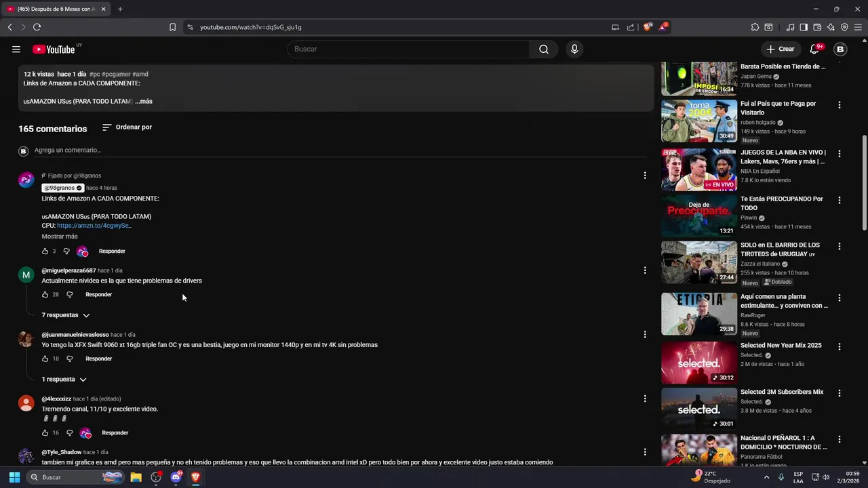This screenshot has height=488, width=868.
Task: Select the current YouTube browser tab
Action: (x=54, y=9)
